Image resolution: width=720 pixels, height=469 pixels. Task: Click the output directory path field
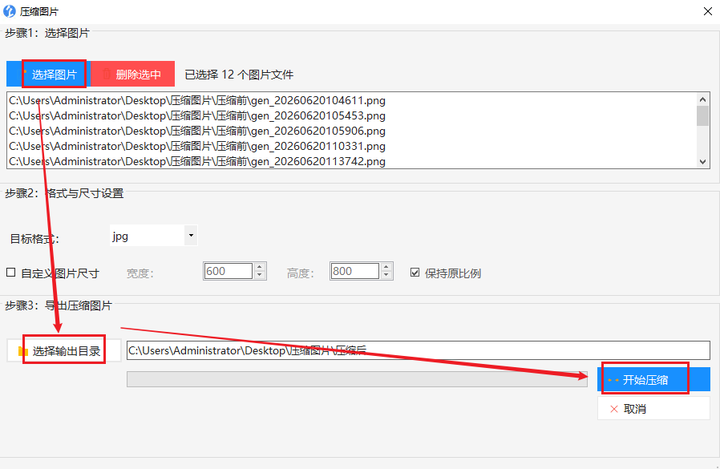pyautogui.click(x=418, y=350)
